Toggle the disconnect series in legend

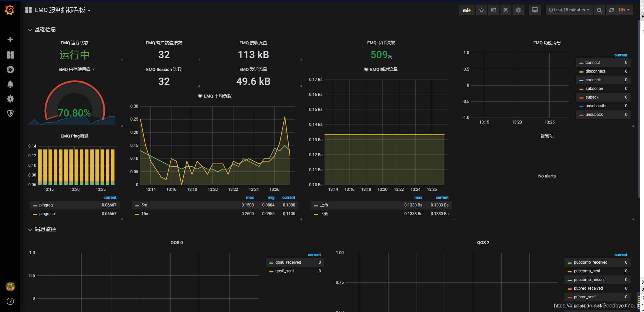(595, 71)
